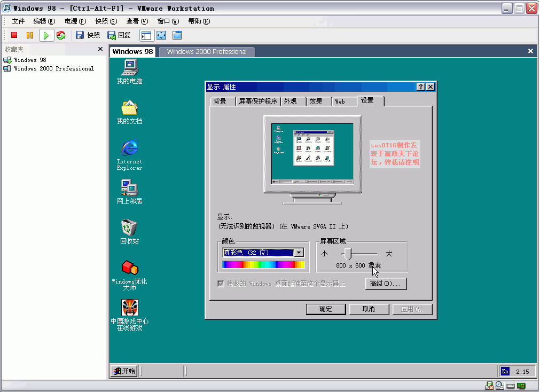540x392 pixels.
Task: Open the 开始 Start menu
Action: click(124, 371)
